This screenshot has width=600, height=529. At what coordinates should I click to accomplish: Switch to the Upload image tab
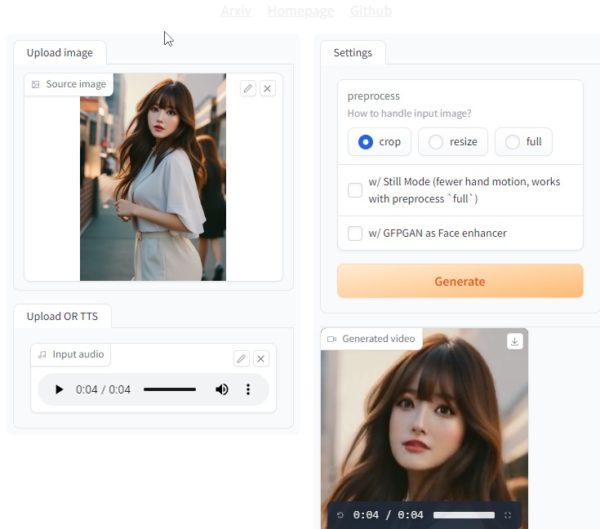[59, 53]
